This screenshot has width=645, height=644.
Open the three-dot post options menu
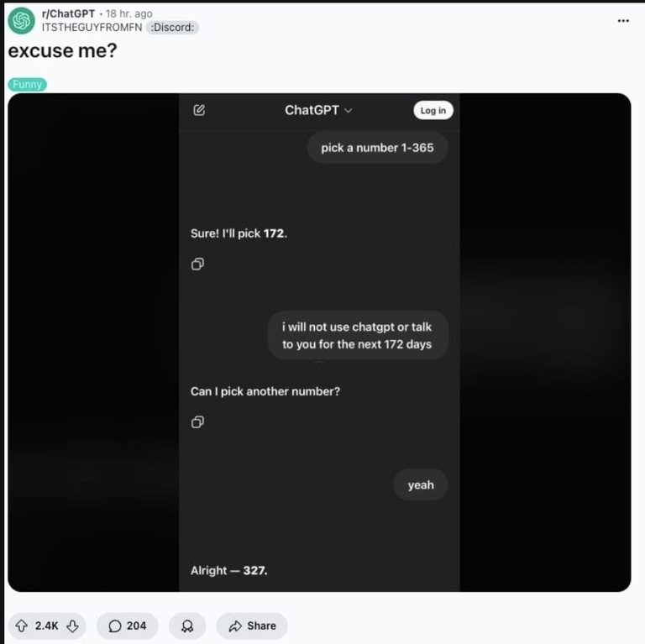tap(623, 21)
